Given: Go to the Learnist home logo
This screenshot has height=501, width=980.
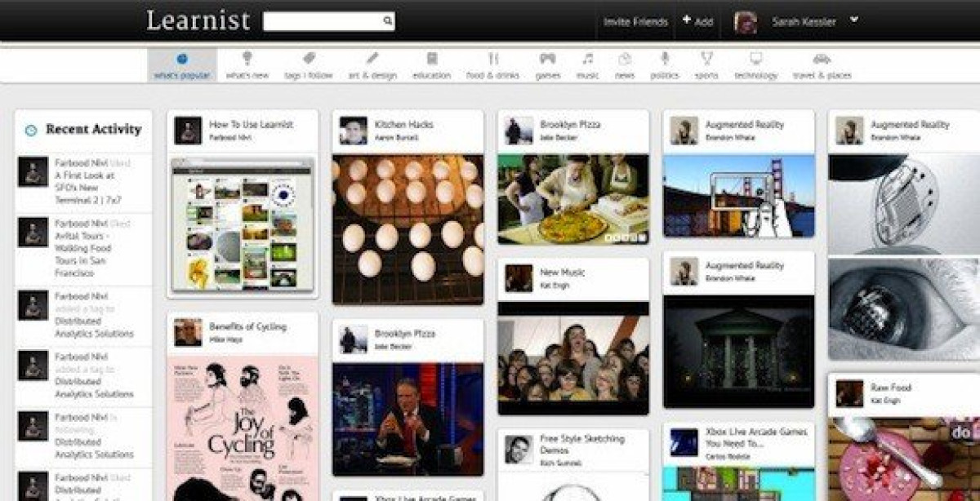Looking at the screenshot, I should tap(198, 21).
